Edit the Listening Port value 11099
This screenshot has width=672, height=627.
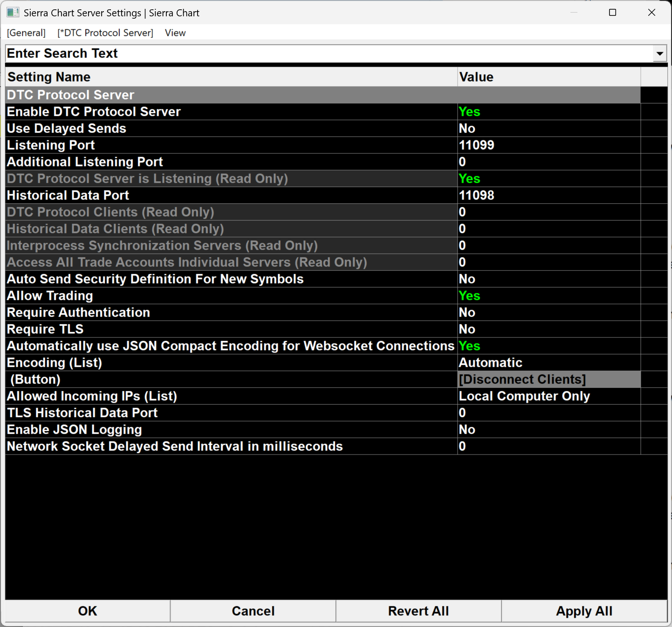(549, 145)
